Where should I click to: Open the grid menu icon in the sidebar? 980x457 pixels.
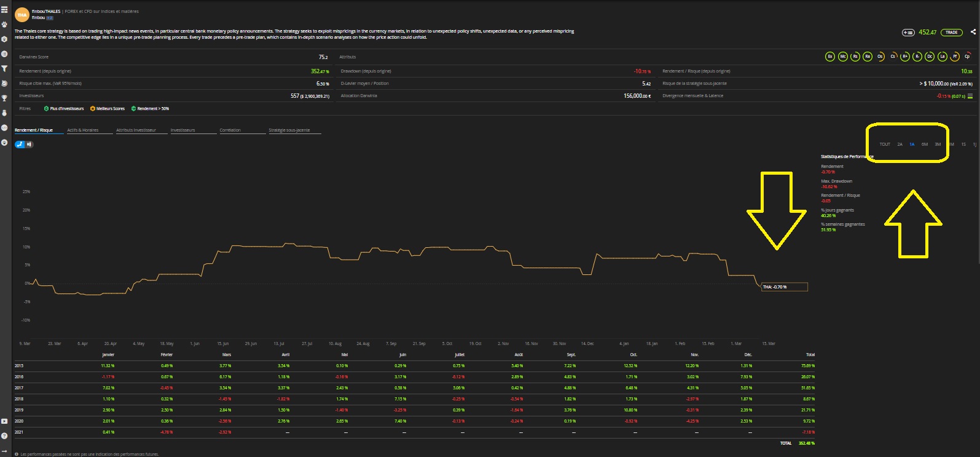4,10
